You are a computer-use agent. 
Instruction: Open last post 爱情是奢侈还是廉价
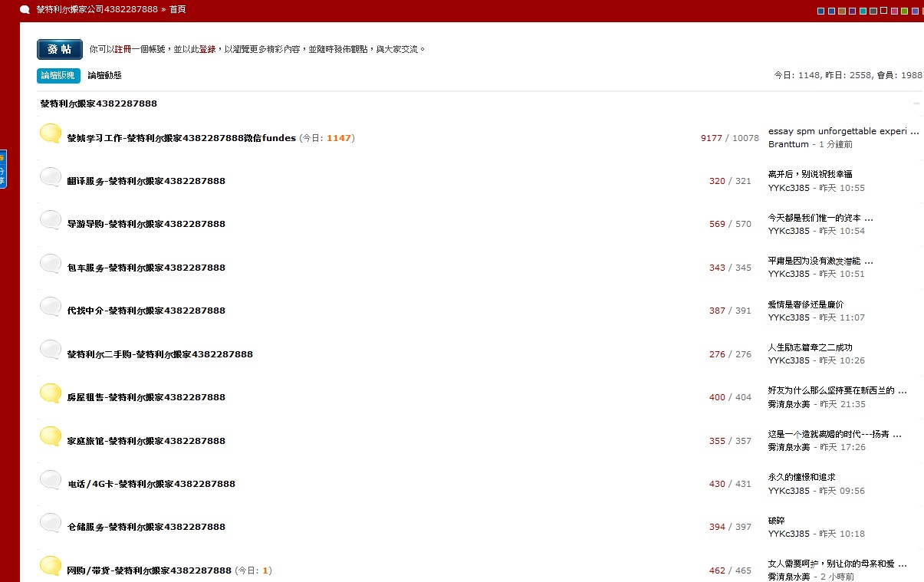pyautogui.click(x=806, y=304)
